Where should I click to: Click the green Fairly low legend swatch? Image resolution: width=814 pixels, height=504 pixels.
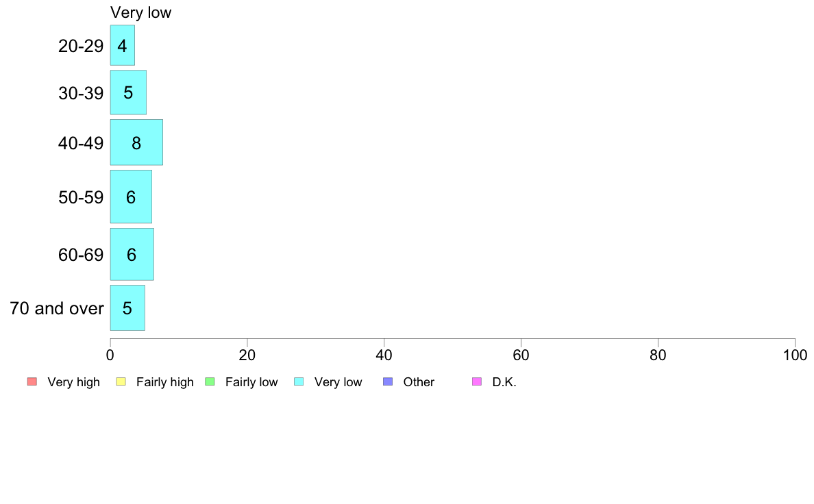pyautogui.click(x=210, y=381)
